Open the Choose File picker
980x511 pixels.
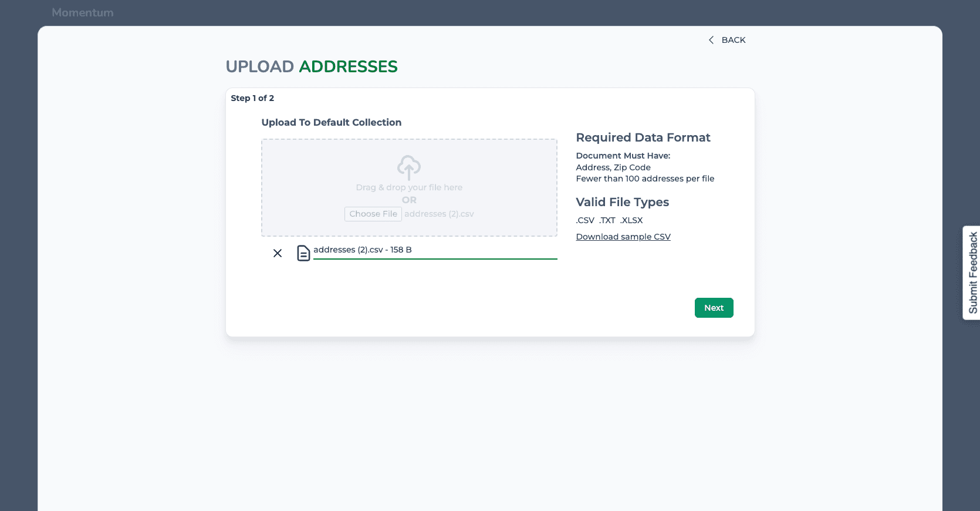pyautogui.click(x=373, y=214)
